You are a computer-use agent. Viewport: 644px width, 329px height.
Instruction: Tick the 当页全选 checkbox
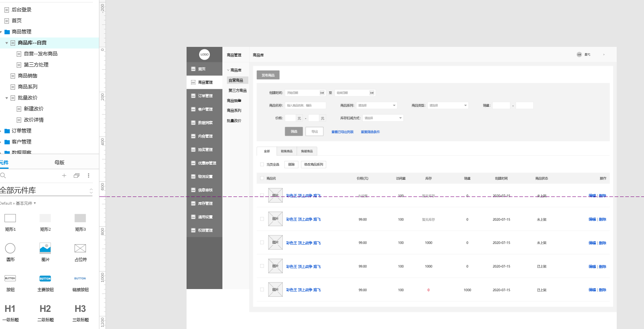[x=262, y=165]
